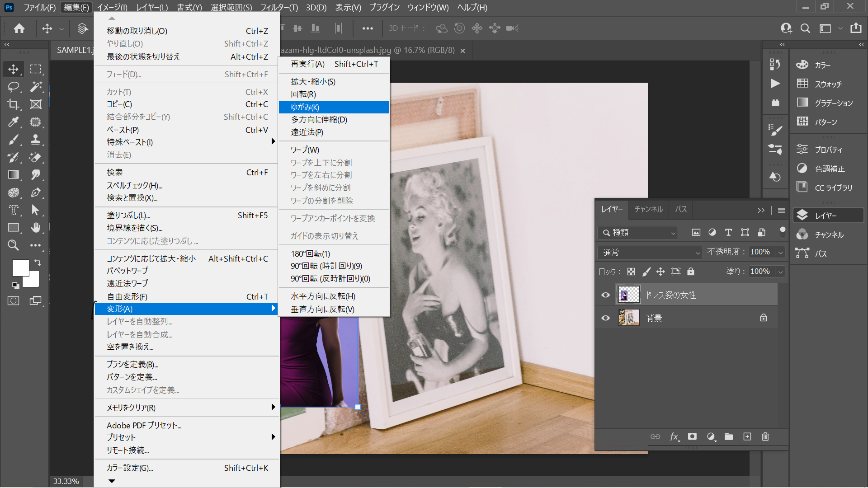The height and width of the screenshot is (488, 868).
Task: Add a layer mask icon
Action: (x=692, y=436)
